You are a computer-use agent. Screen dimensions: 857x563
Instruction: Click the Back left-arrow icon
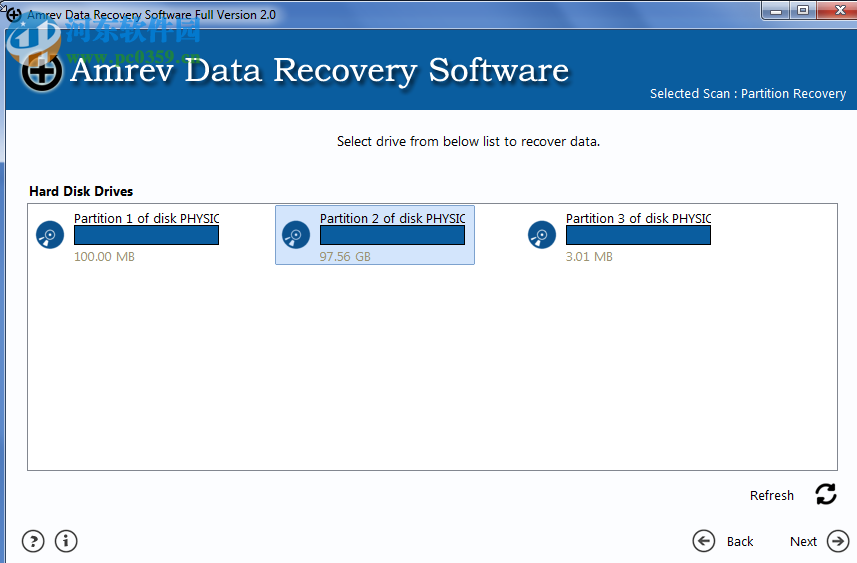[703, 541]
